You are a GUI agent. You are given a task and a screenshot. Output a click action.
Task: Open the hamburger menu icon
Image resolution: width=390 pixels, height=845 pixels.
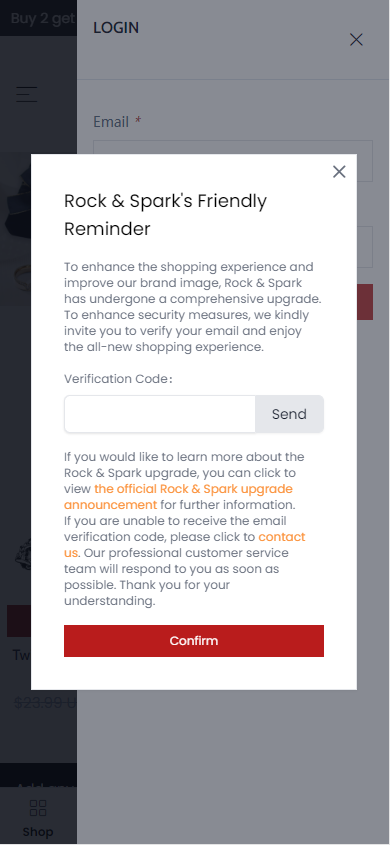click(26, 94)
